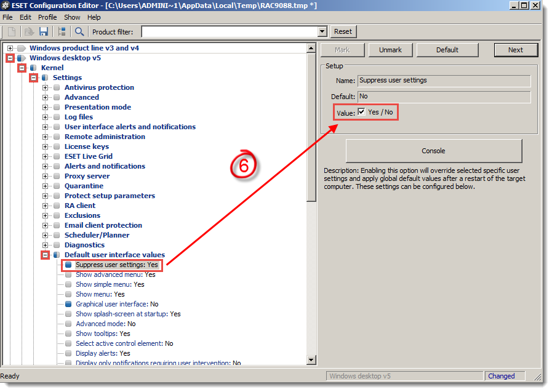Click the Unmark button
The height and width of the screenshot is (392, 552).
click(x=390, y=50)
